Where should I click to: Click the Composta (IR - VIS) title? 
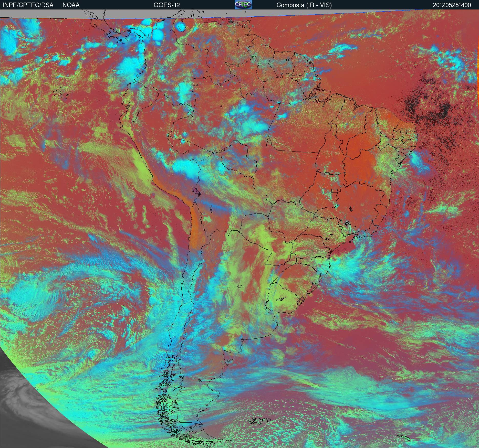[x=304, y=5]
